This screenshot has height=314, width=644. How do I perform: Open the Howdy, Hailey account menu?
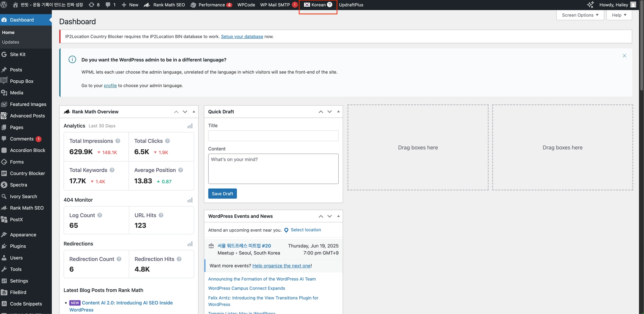coord(617,5)
